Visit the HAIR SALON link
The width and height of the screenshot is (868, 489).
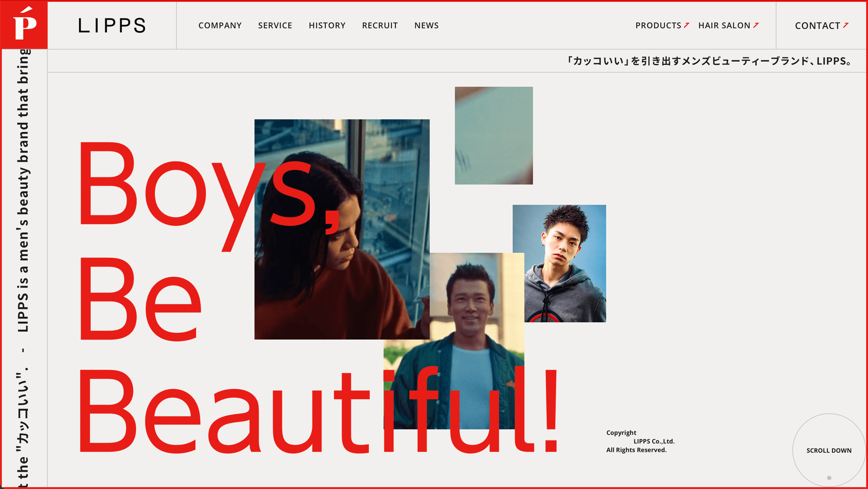724,26
